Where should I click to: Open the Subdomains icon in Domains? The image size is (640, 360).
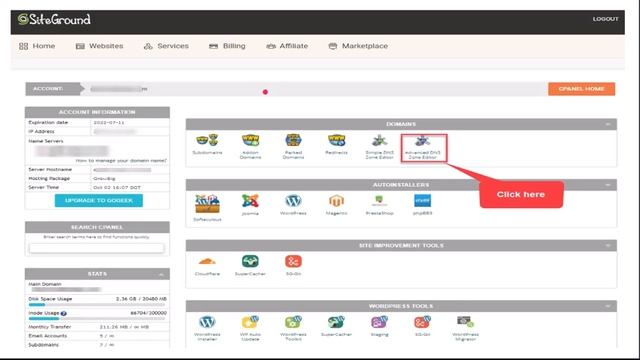[207, 144]
